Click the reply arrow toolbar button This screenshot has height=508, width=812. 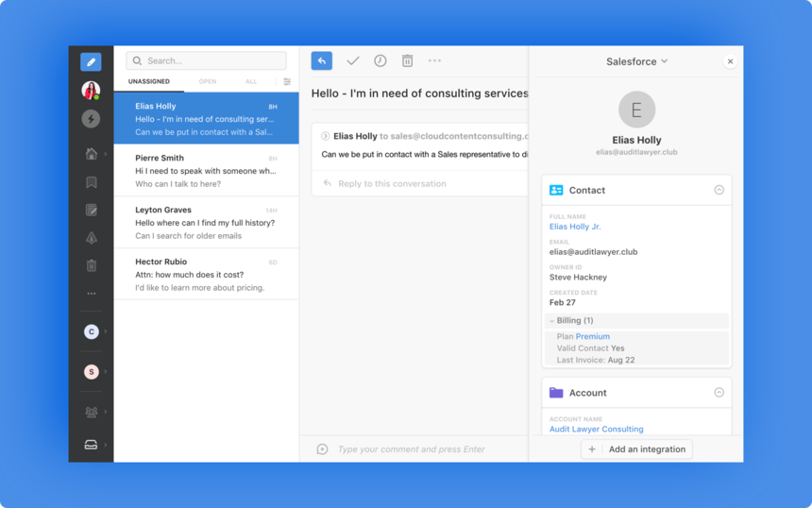tap(322, 61)
